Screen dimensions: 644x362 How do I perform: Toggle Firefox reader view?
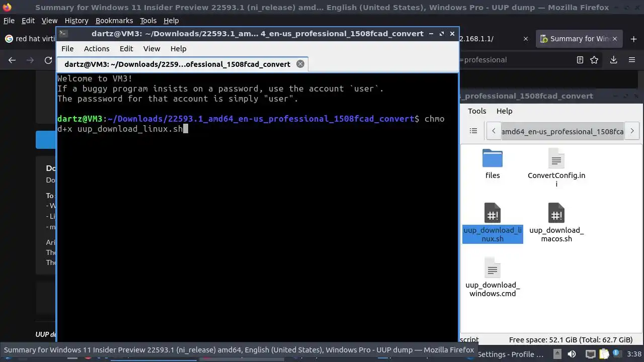[580, 60]
